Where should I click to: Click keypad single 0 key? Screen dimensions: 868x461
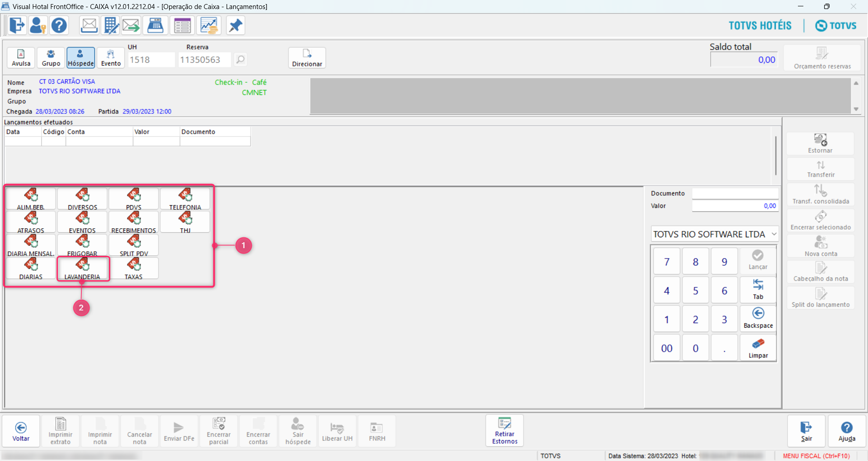pos(696,348)
